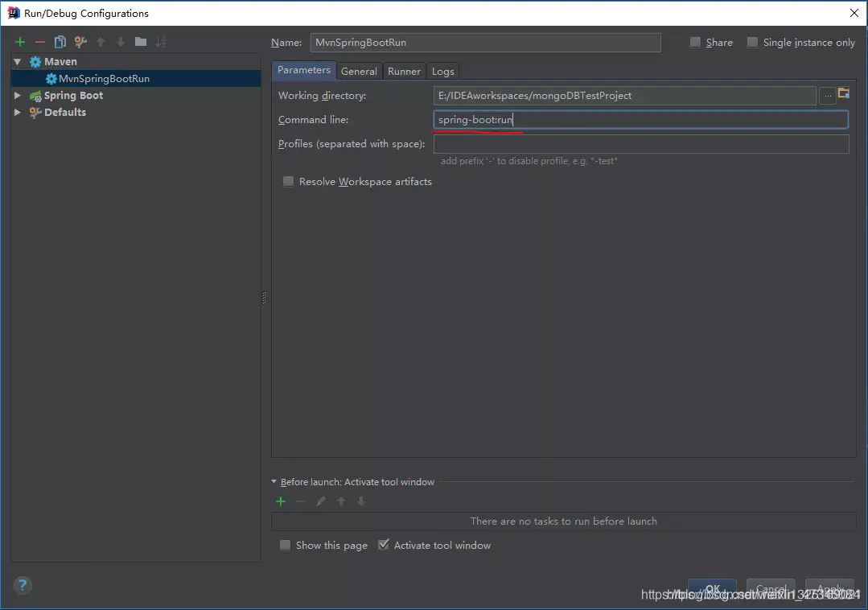The image size is (868, 610).
Task: Close the Run/Debug Configurations dialog
Action: click(854, 14)
